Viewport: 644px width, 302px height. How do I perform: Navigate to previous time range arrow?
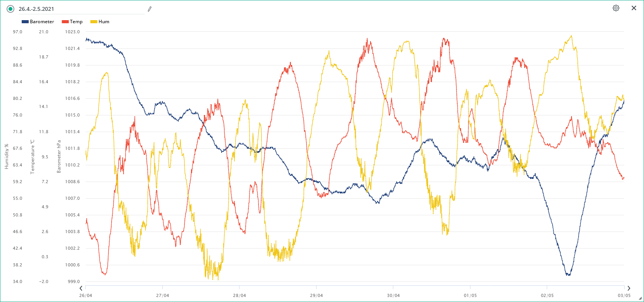click(81, 288)
